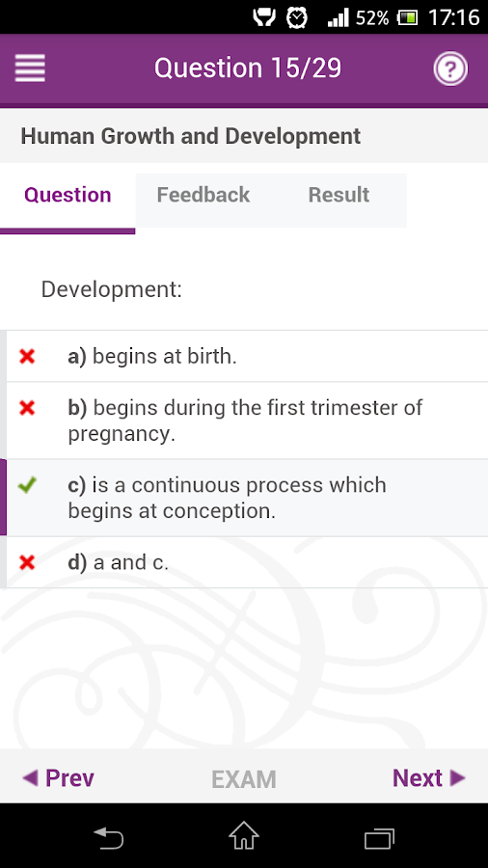488x868 pixels.
Task: Tap the EXAM button
Action: point(243,779)
